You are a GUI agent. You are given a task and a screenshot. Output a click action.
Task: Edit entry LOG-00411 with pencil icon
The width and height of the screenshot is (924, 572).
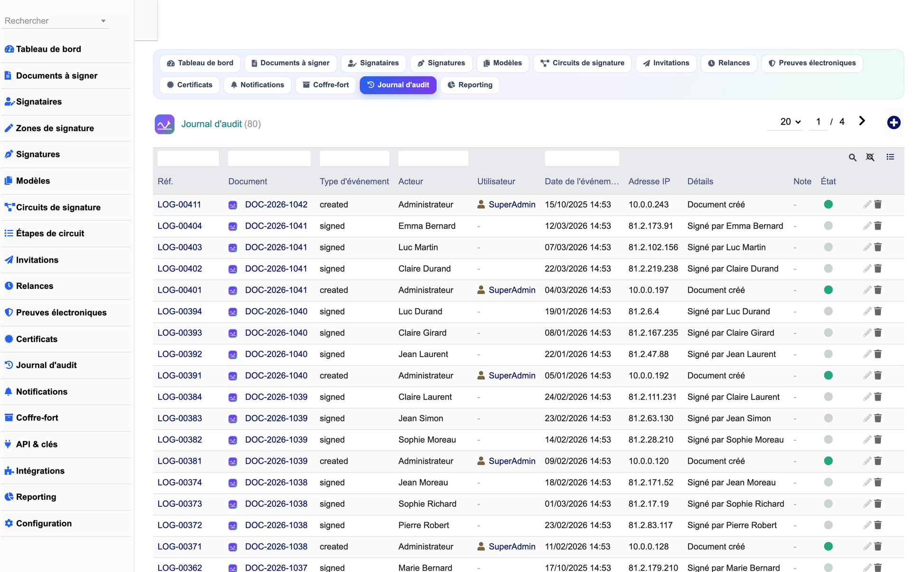click(867, 204)
